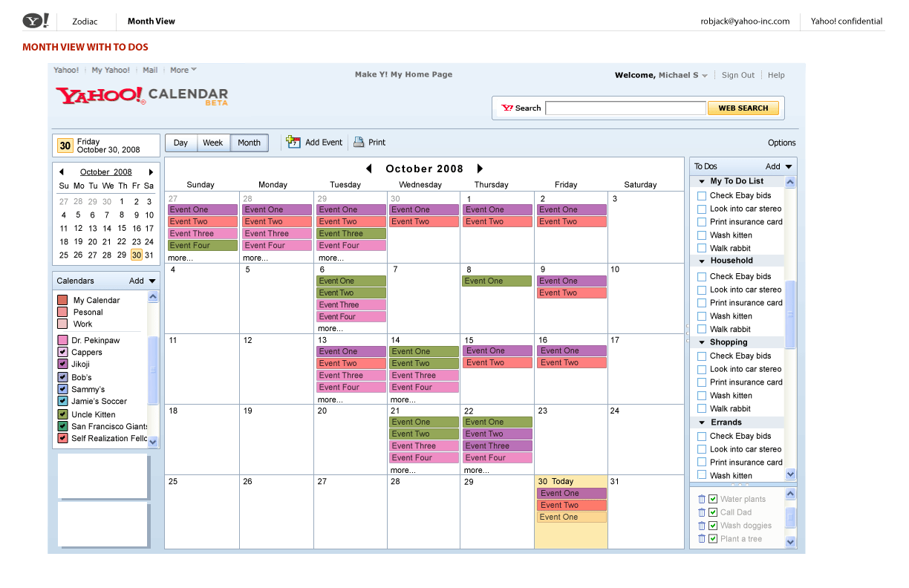
Task: Click the Y! logo in header bar
Action: pos(36,21)
